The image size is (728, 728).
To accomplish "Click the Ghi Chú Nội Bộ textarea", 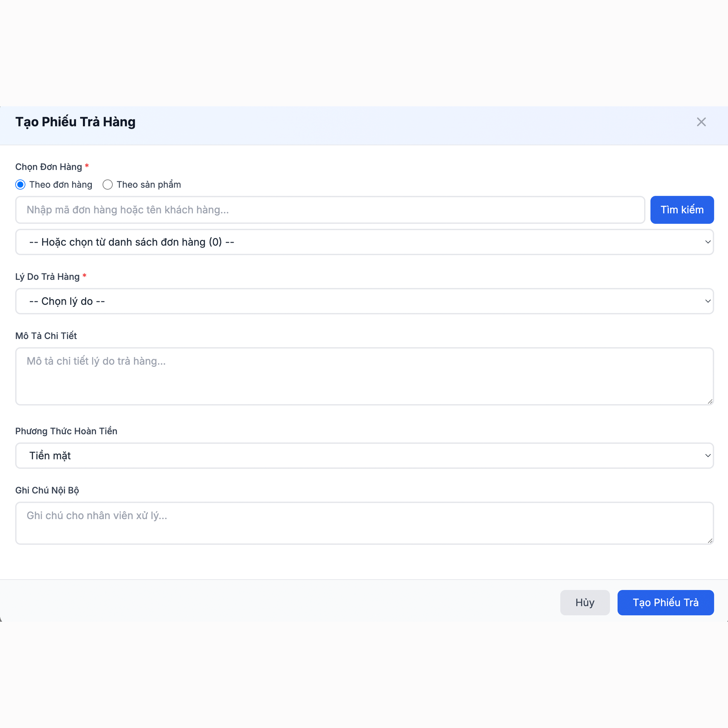I will coord(364,523).
